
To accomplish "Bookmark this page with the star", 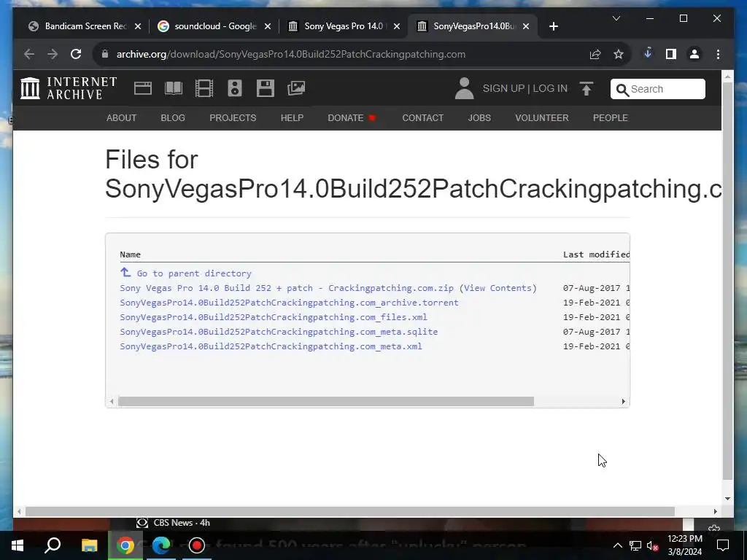I will click(619, 54).
